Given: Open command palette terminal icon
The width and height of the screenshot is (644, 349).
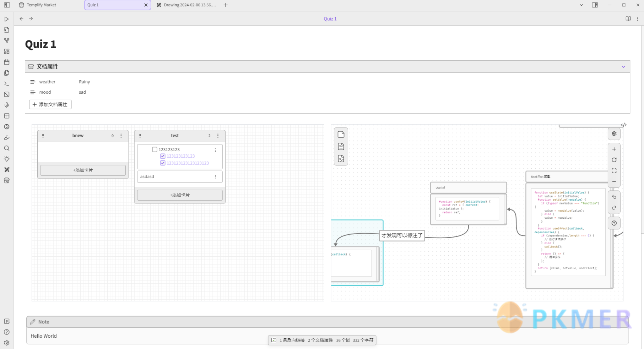Looking at the screenshot, I should point(7,84).
